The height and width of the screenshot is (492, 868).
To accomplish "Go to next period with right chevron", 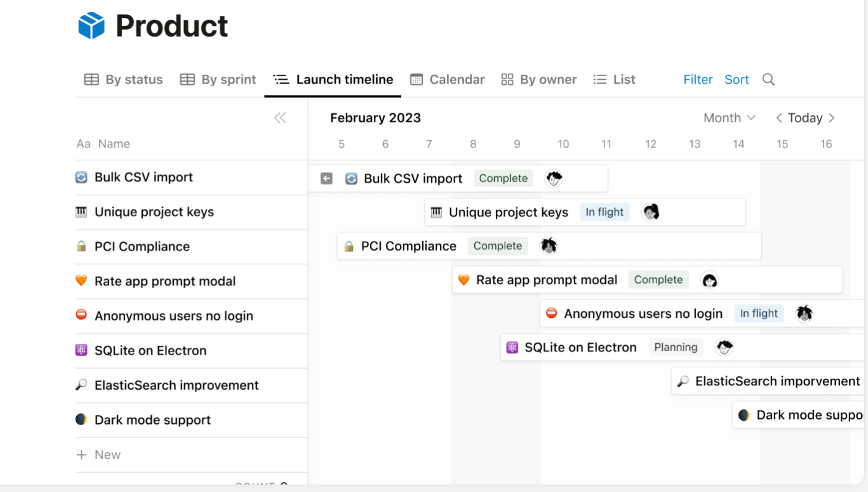I will (831, 118).
